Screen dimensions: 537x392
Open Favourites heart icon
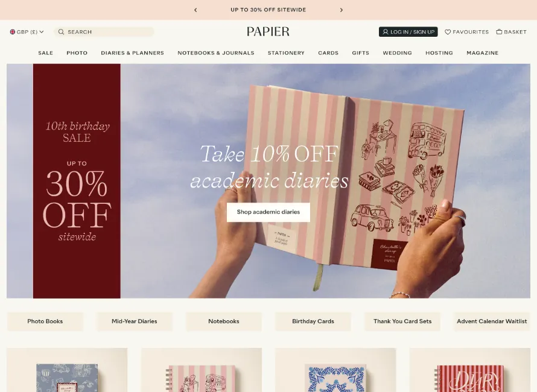click(448, 32)
